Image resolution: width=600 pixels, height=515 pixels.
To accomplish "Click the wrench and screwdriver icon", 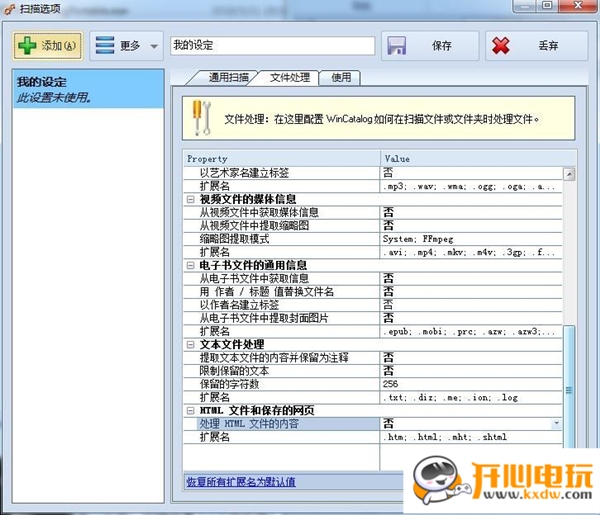I will point(202,118).
